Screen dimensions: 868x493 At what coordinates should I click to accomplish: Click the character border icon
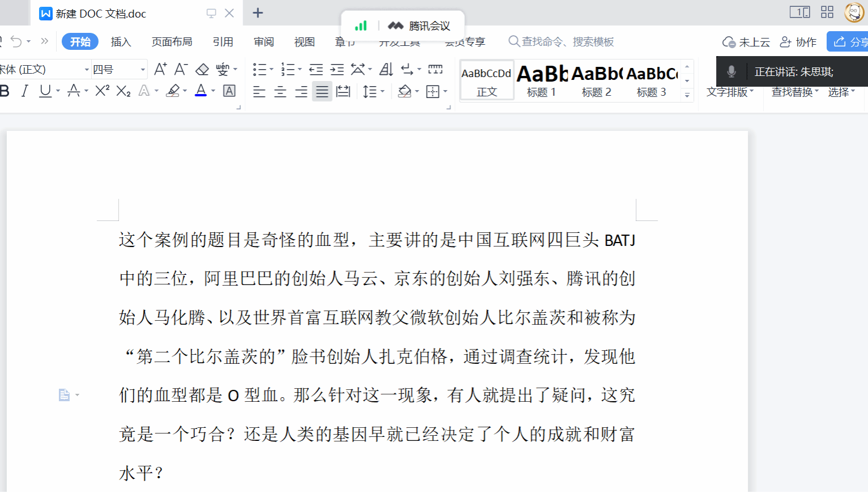pos(229,91)
